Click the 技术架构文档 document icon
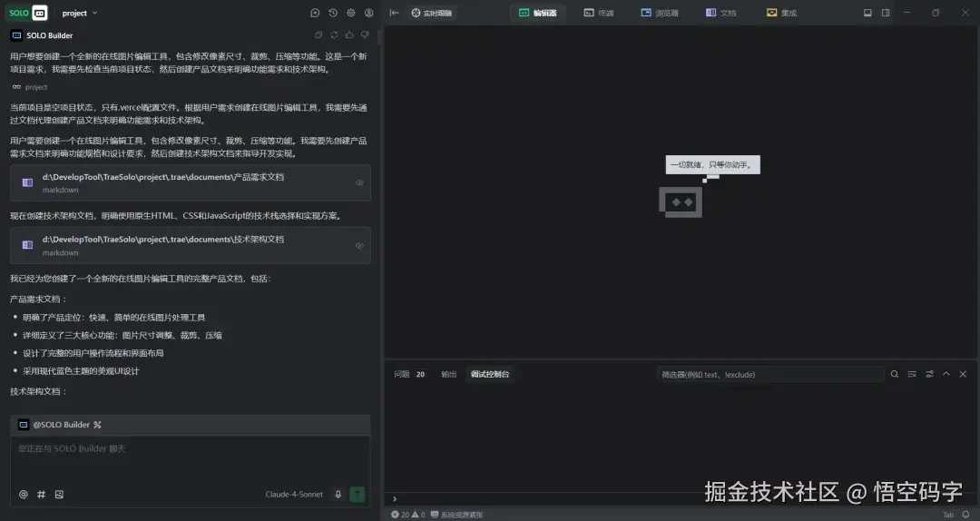 pyautogui.click(x=27, y=245)
